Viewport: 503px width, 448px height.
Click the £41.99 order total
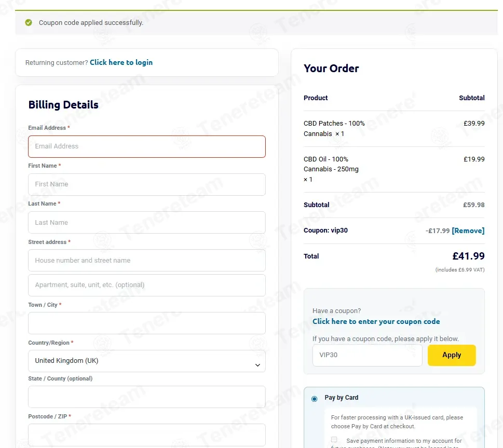pos(468,256)
